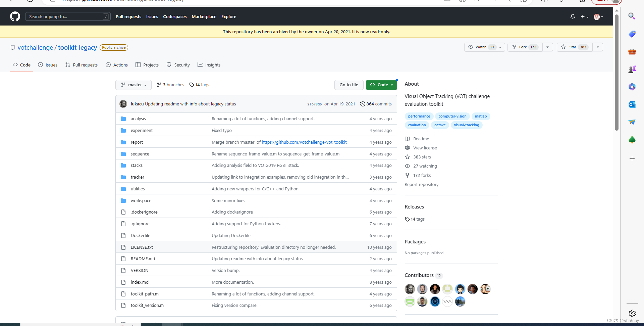View the 864 commits history
The width and height of the screenshot is (644, 326).
pyautogui.click(x=376, y=104)
